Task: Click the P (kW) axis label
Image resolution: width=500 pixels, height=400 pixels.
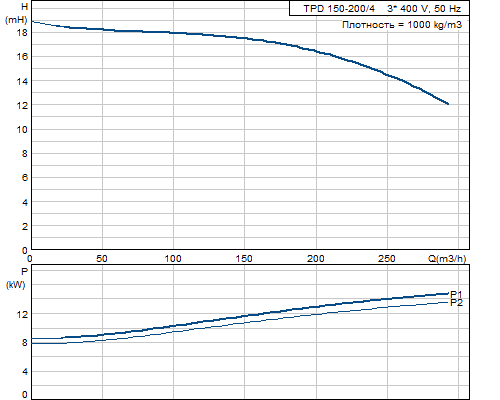Action: pyautogui.click(x=16, y=278)
